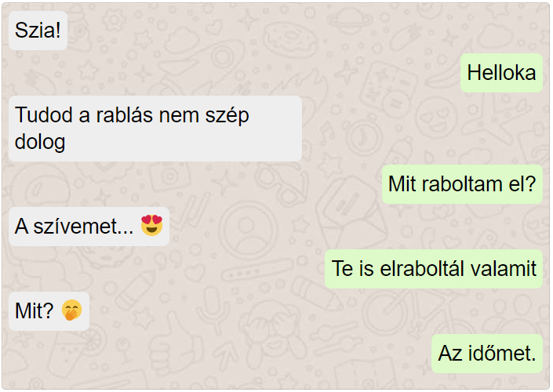Click the word "dolog" on the second line
The image size is (553, 392).
coord(40,142)
